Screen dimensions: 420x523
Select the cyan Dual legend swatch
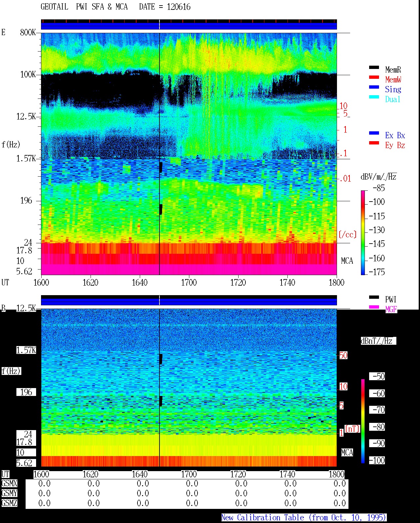(x=374, y=97)
